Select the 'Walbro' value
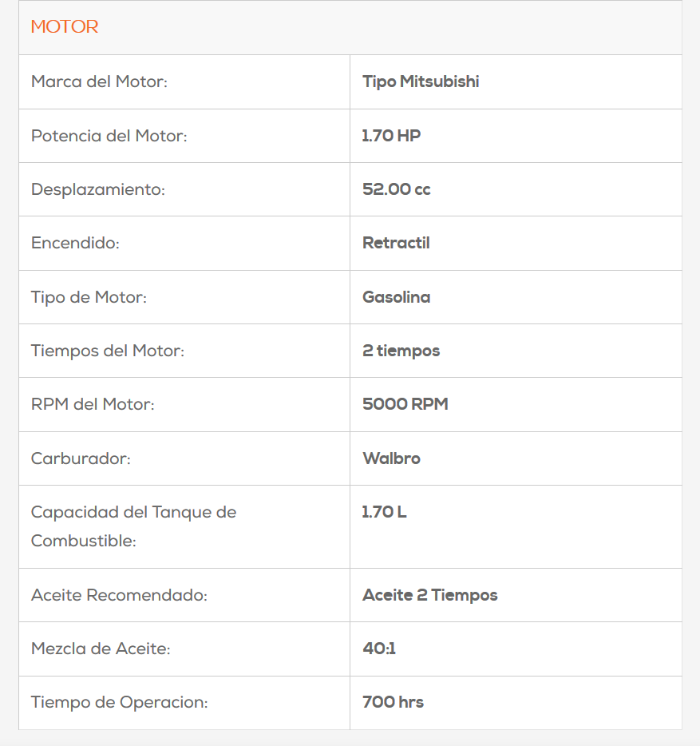This screenshot has width=700, height=746. pyautogui.click(x=391, y=458)
